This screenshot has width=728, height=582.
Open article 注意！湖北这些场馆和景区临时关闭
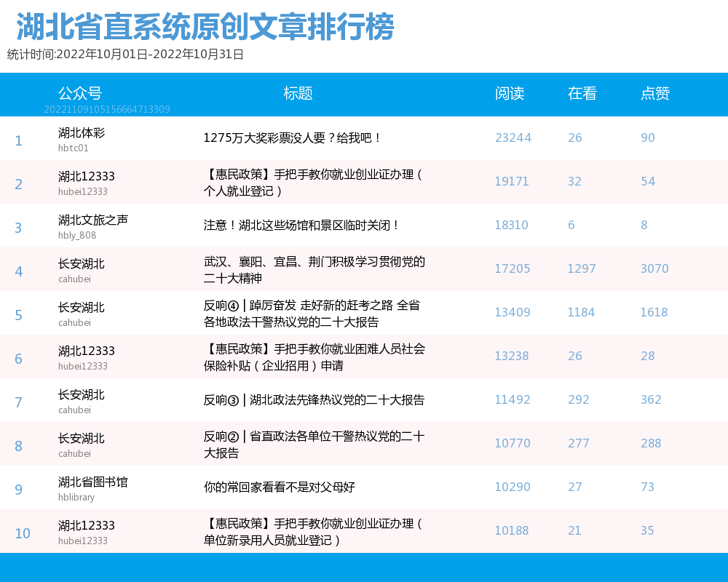(302, 226)
